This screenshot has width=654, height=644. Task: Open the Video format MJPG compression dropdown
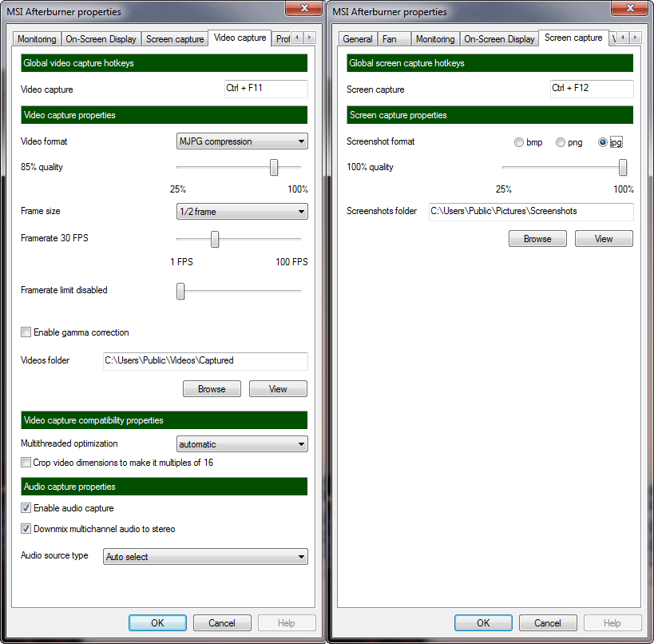242,141
